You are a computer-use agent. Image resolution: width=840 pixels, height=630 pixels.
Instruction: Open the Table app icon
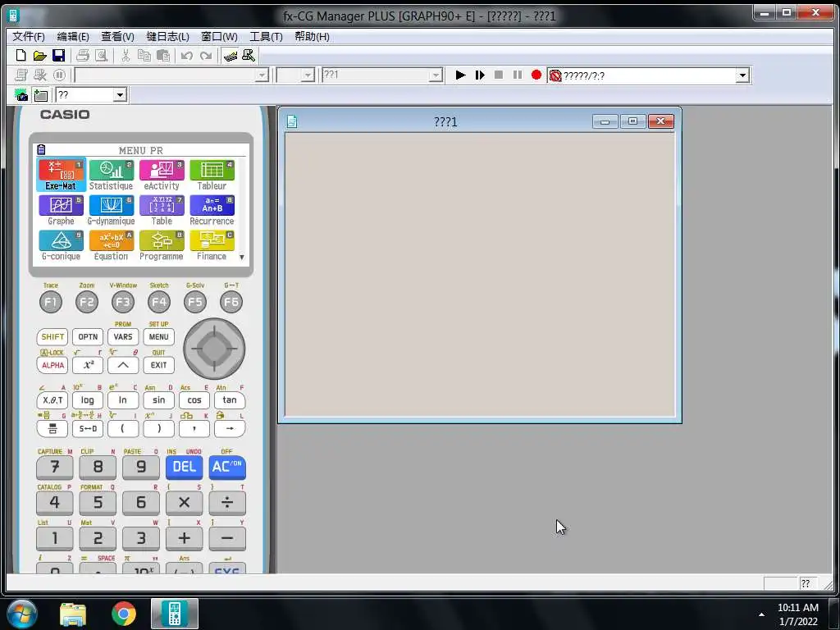click(162, 210)
